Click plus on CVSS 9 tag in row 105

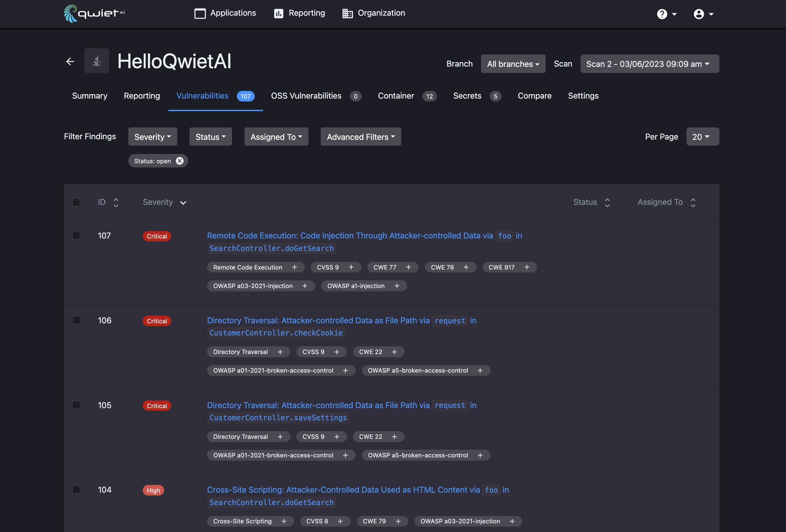click(x=337, y=437)
